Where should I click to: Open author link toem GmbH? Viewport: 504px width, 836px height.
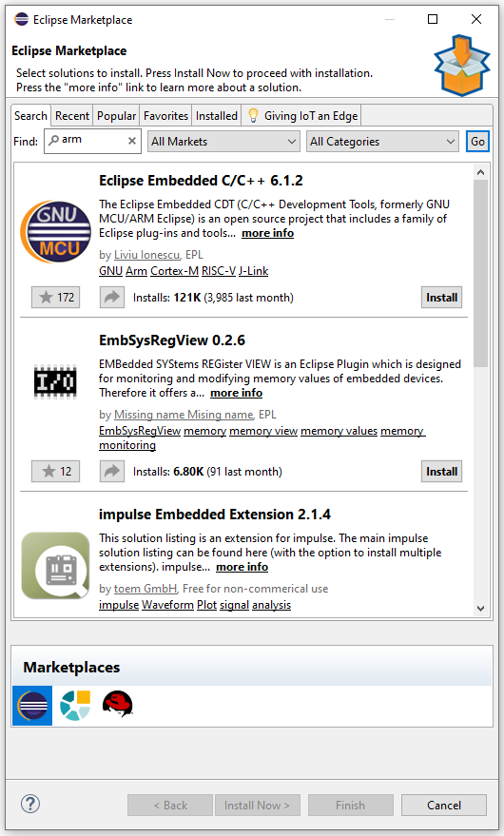click(x=145, y=589)
